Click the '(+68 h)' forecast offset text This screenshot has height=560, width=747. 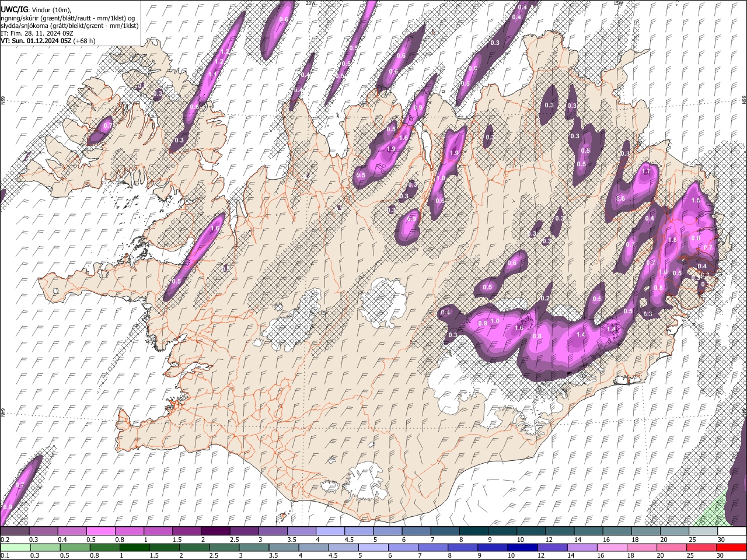(84, 41)
